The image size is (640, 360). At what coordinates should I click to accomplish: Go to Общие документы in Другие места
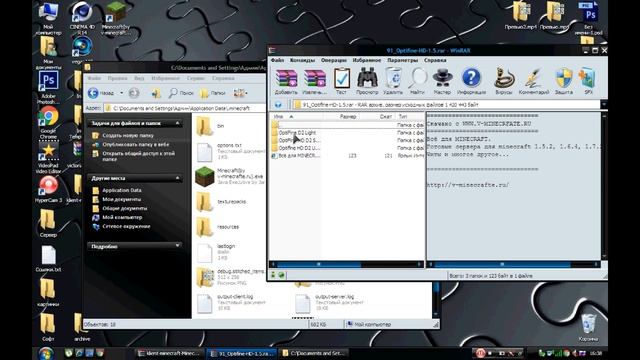coord(124,208)
